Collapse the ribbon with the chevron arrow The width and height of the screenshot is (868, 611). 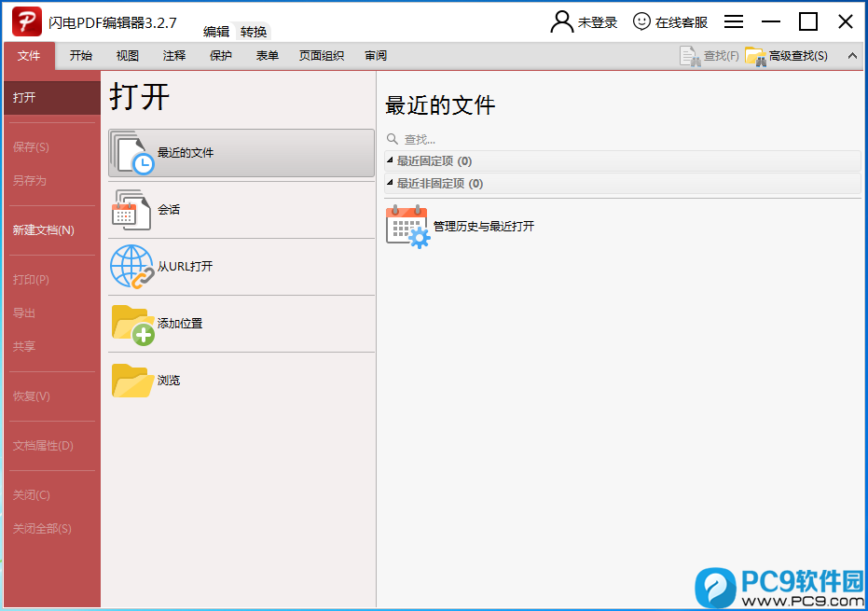(x=852, y=55)
